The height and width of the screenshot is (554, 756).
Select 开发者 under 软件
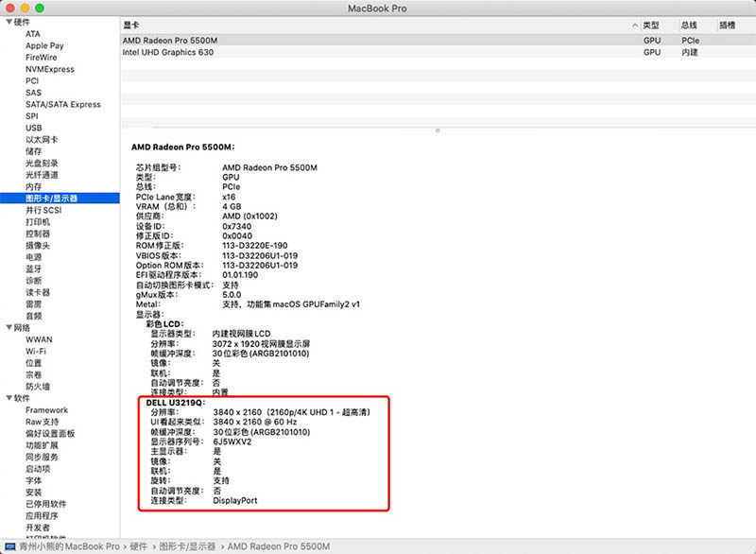[x=38, y=528]
